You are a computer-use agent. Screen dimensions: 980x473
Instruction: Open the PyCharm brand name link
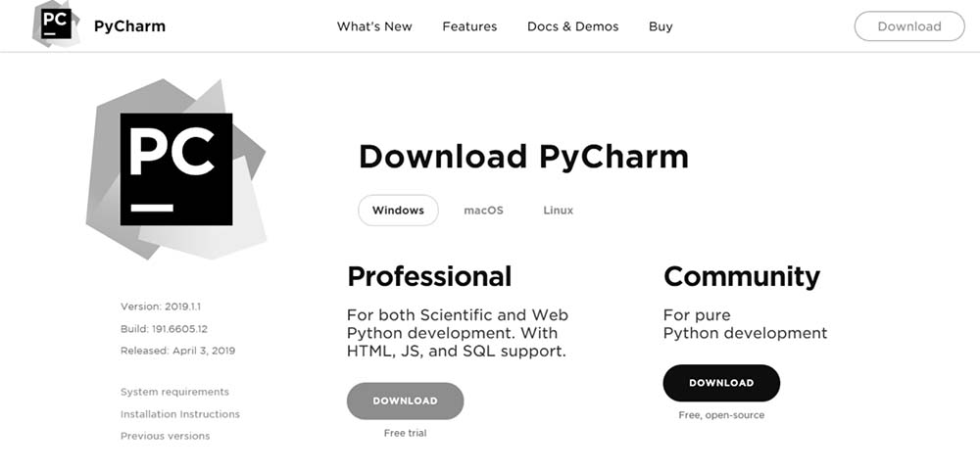[x=129, y=26]
